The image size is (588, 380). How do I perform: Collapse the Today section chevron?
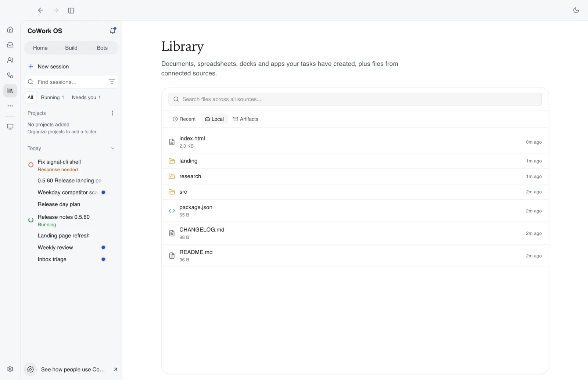[112, 148]
